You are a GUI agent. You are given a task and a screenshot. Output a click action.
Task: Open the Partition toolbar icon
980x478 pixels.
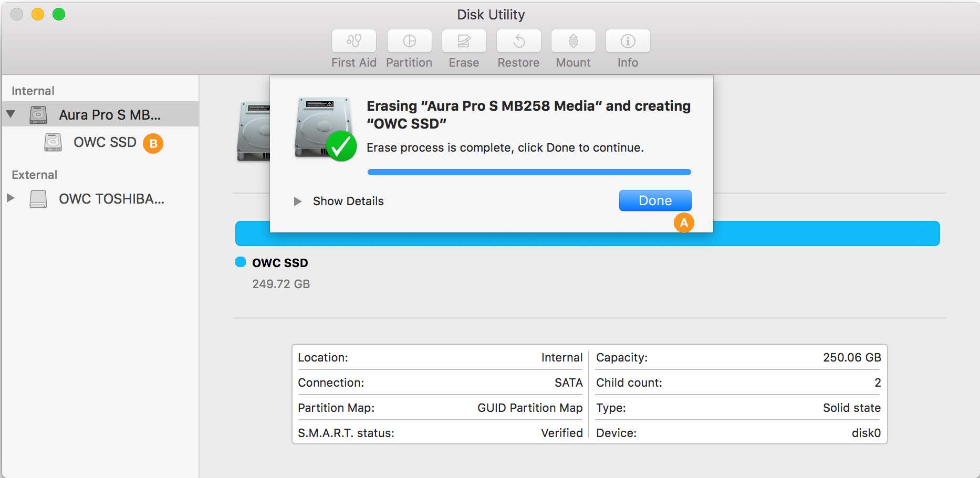[x=409, y=41]
